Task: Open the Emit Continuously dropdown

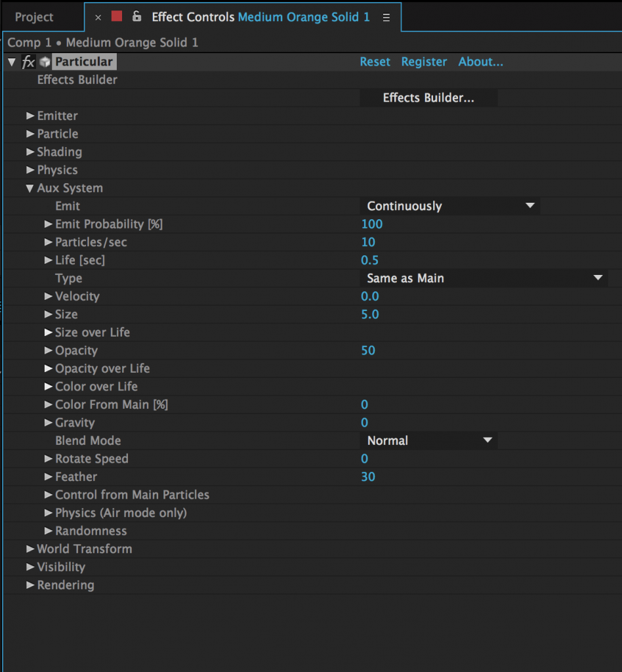Action: (450, 206)
